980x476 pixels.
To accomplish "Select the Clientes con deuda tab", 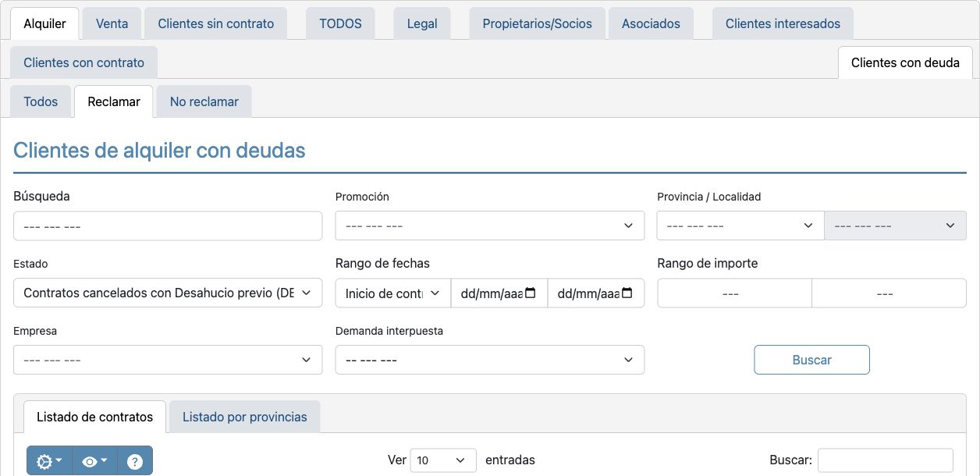I will (x=905, y=62).
